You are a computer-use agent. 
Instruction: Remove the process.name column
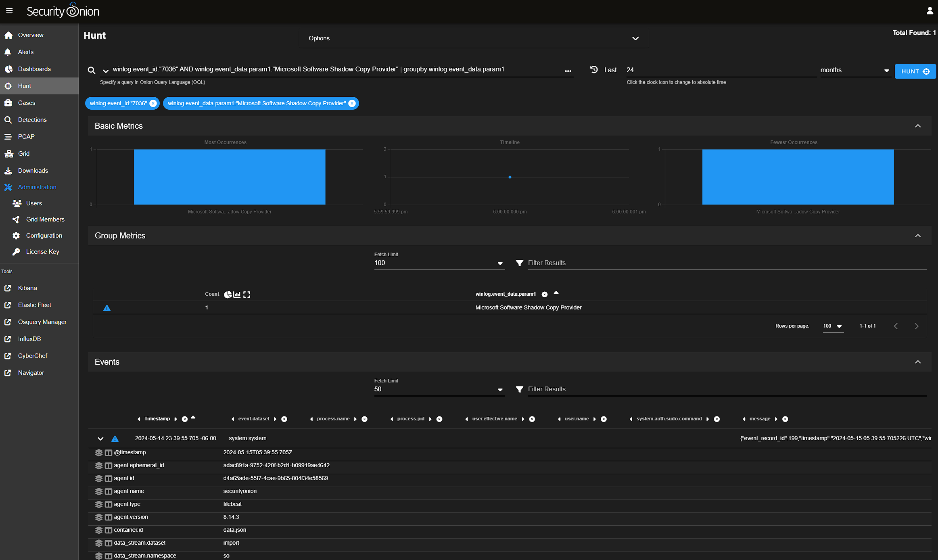pyautogui.click(x=364, y=419)
